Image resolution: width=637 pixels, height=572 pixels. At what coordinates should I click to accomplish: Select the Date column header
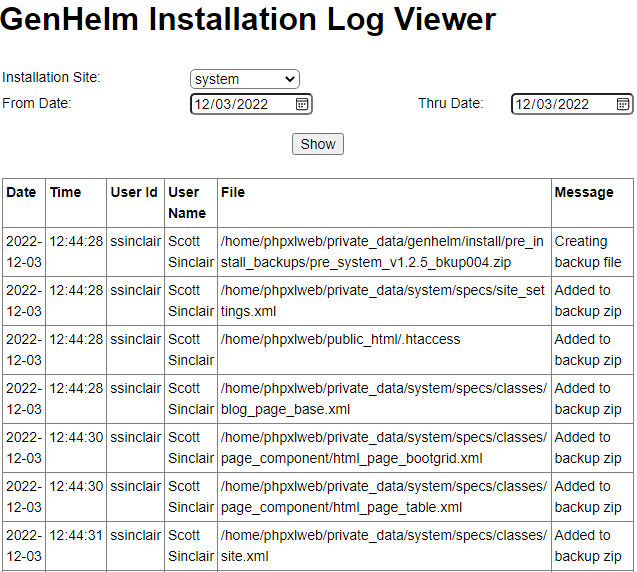tap(21, 192)
